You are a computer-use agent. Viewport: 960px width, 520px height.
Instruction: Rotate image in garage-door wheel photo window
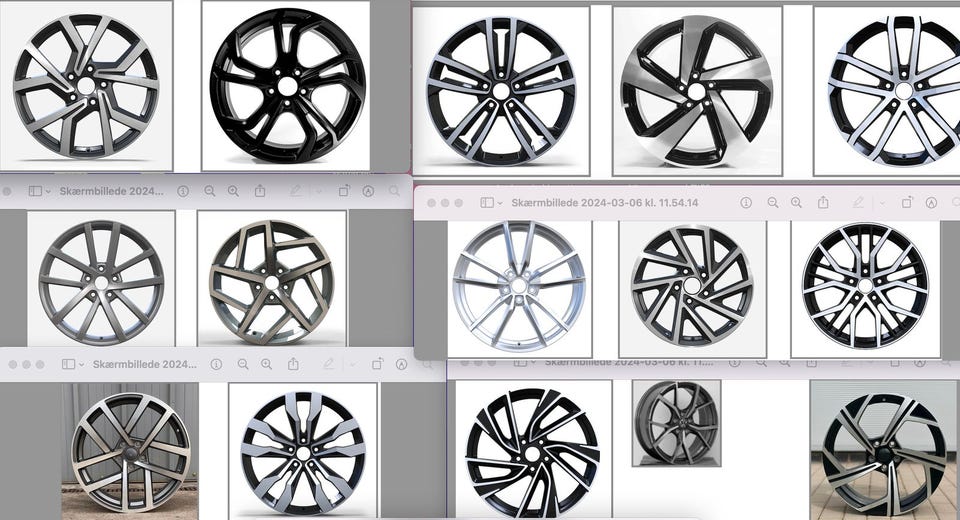point(377,364)
